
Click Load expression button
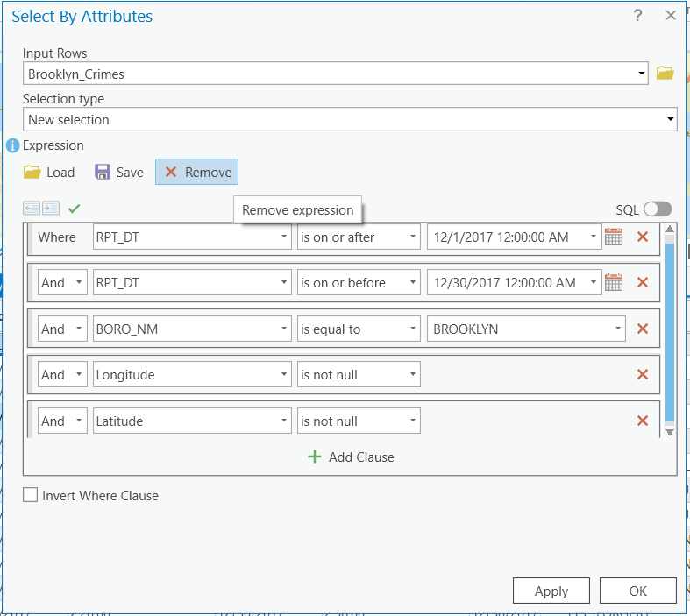pos(49,172)
